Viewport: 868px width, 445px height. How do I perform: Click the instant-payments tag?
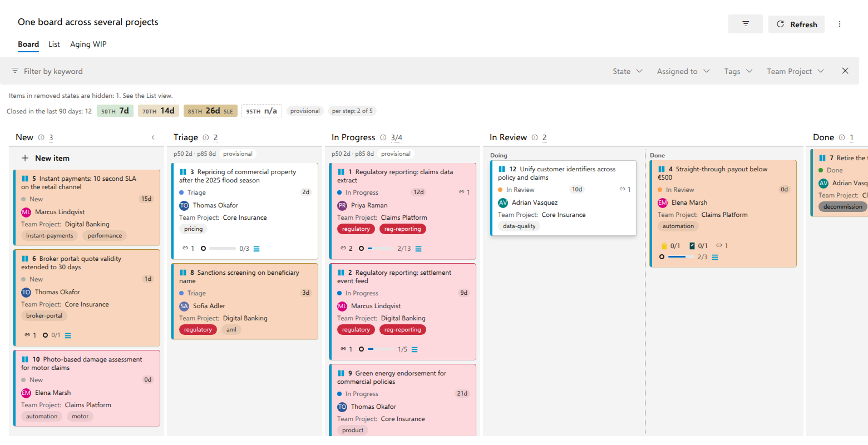click(x=50, y=235)
